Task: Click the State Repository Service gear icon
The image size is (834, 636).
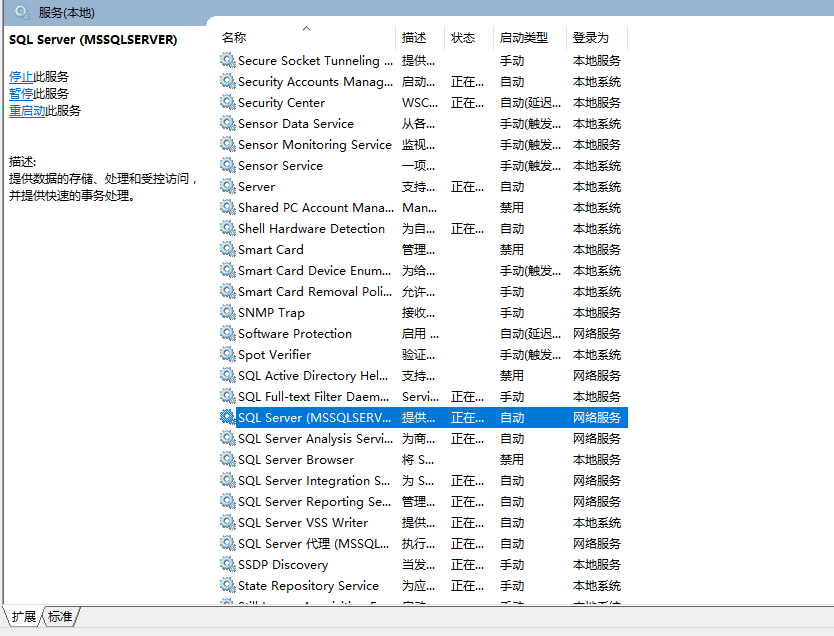Action: tap(228, 585)
